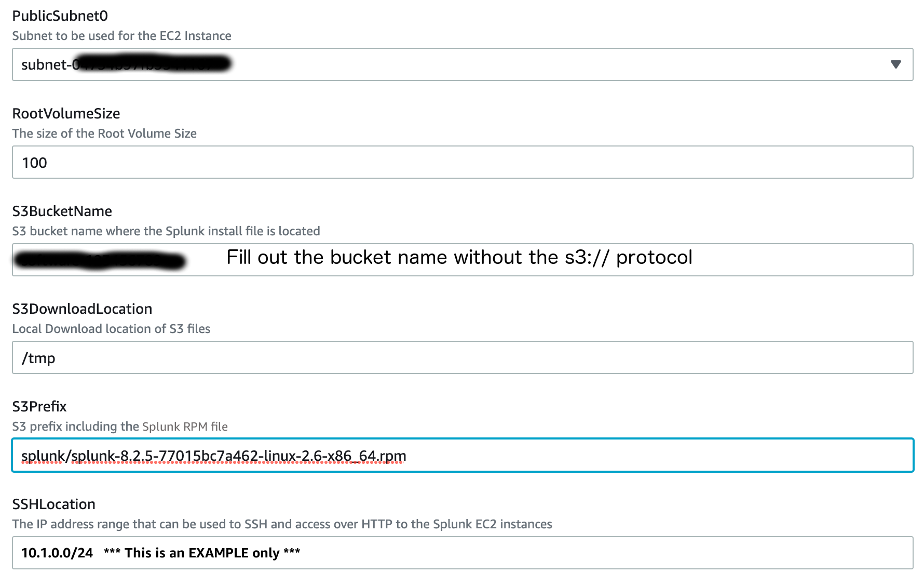Click the Splunk install file description text

click(x=166, y=231)
